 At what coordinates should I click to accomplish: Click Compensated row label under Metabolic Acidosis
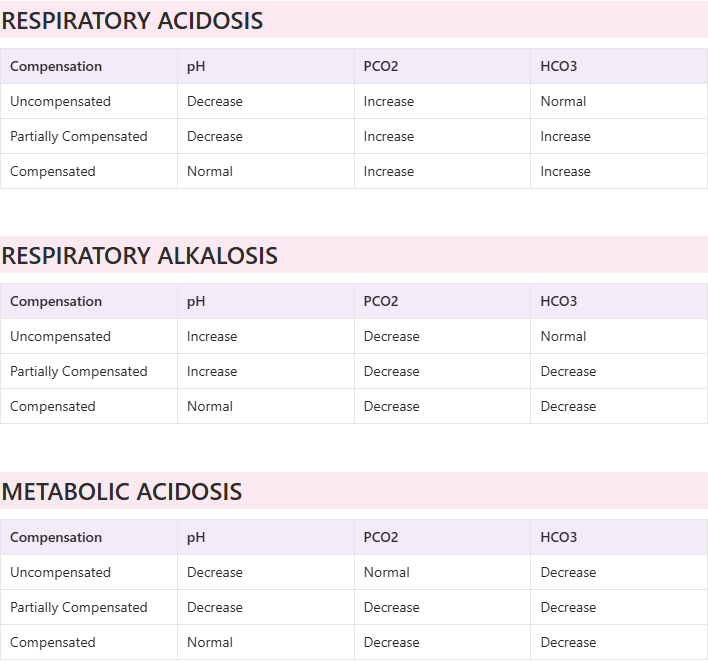[x=52, y=643]
